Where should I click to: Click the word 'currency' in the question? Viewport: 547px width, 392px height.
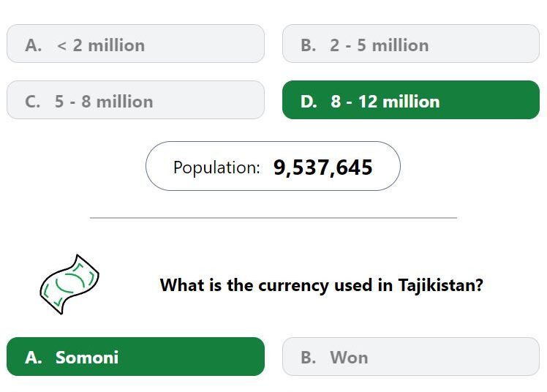[x=293, y=287]
